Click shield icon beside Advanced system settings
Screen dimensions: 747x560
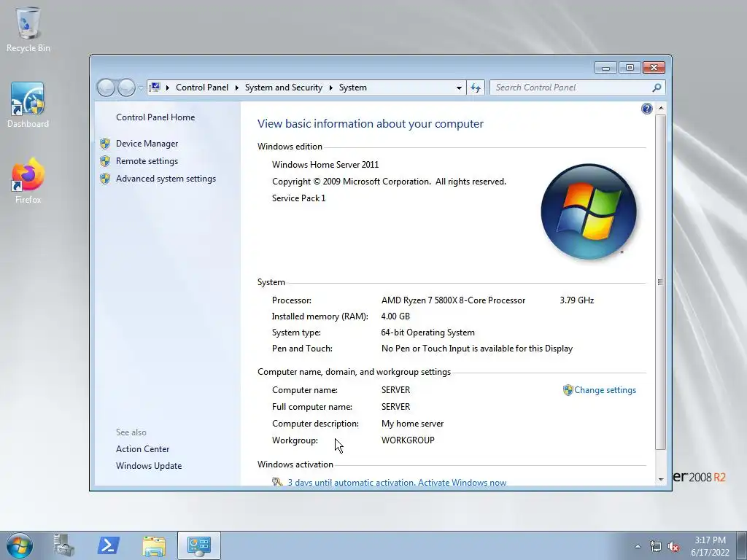point(105,179)
